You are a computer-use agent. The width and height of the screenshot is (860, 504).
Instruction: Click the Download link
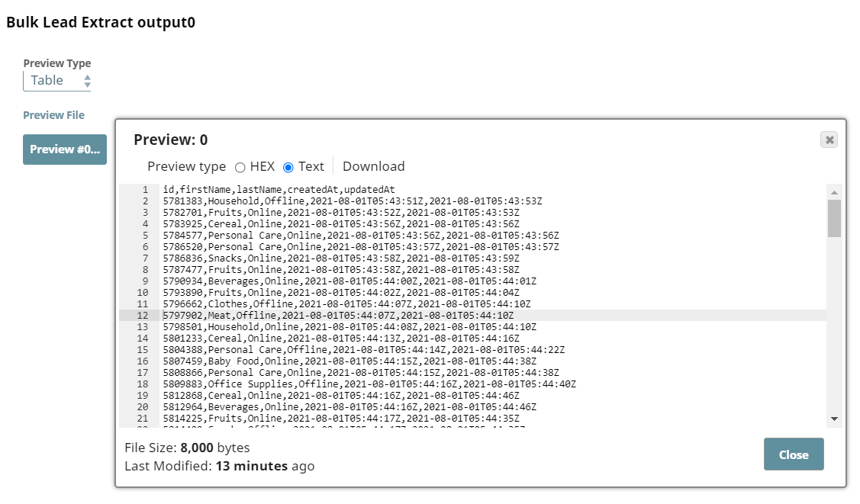point(373,166)
